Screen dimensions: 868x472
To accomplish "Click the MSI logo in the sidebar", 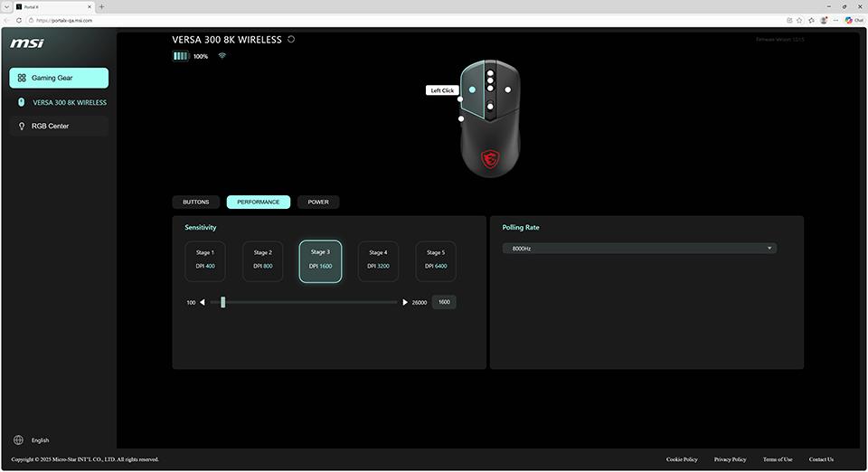I will point(26,43).
